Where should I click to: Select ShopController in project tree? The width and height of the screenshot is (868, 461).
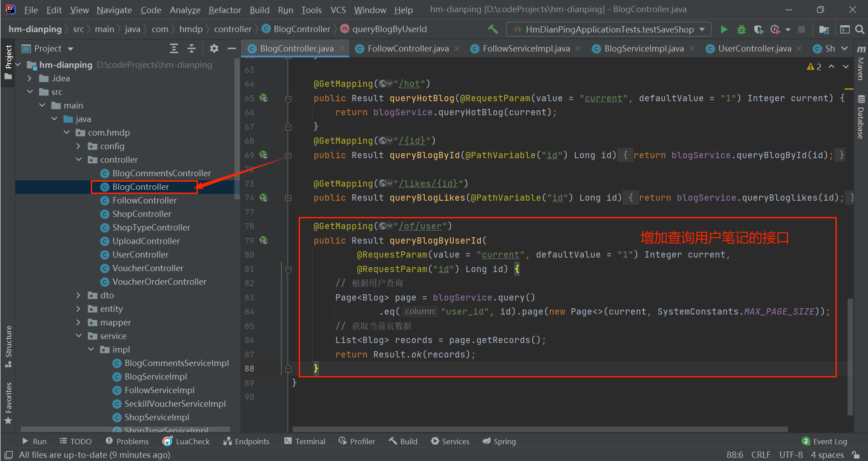click(141, 214)
